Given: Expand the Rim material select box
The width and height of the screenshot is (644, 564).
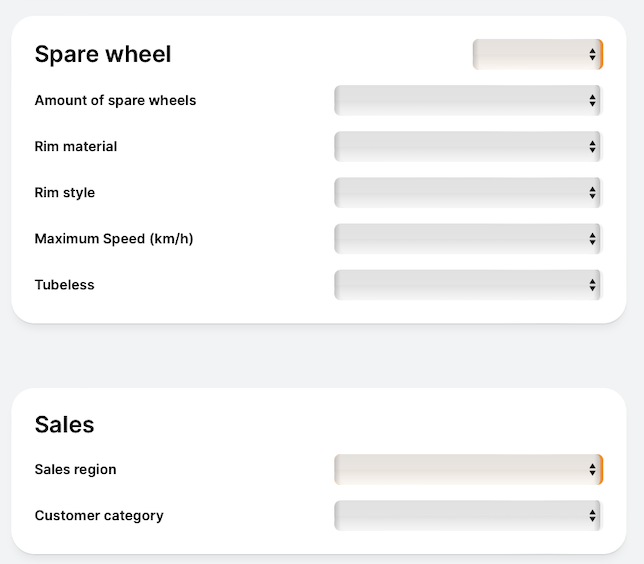Looking at the screenshot, I should [468, 146].
